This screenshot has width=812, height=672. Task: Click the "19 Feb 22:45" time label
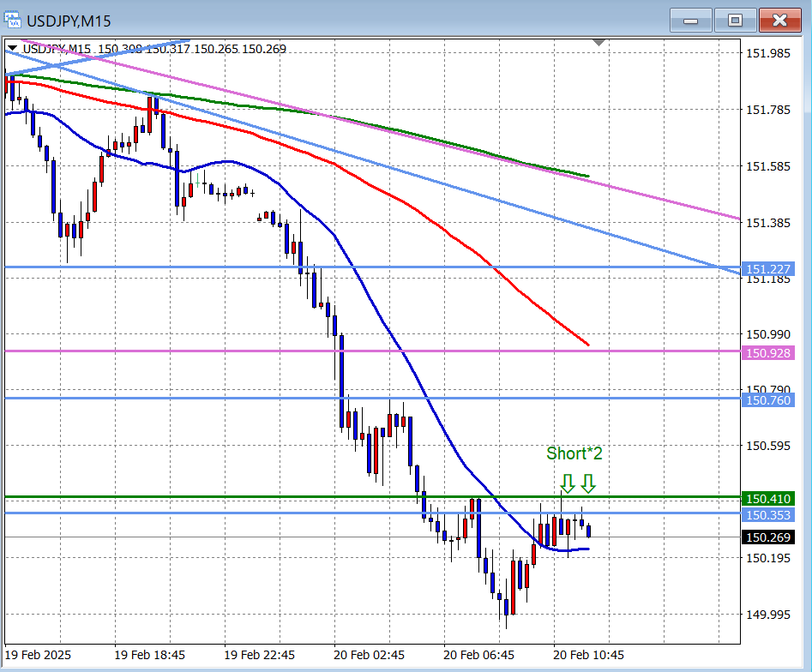pos(259,655)
